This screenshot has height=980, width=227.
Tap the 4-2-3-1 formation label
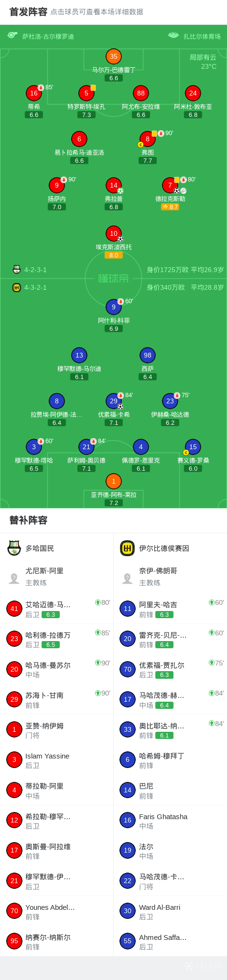click(x=35, y=270)
